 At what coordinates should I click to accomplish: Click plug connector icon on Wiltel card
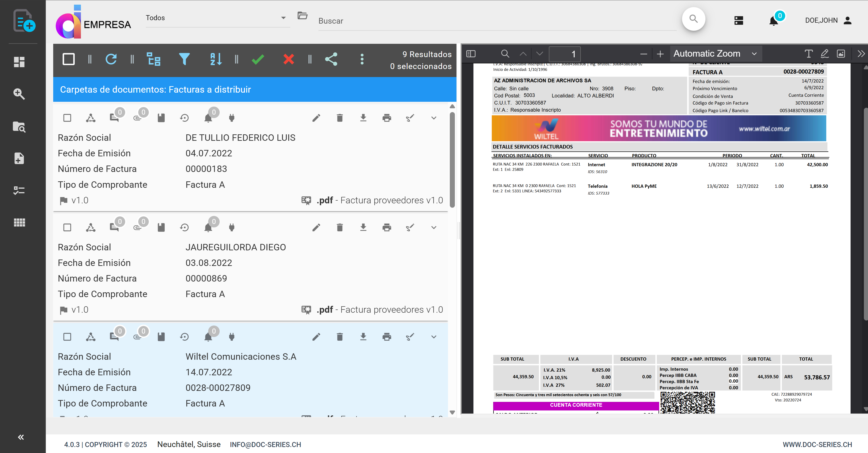click(232, 337)
